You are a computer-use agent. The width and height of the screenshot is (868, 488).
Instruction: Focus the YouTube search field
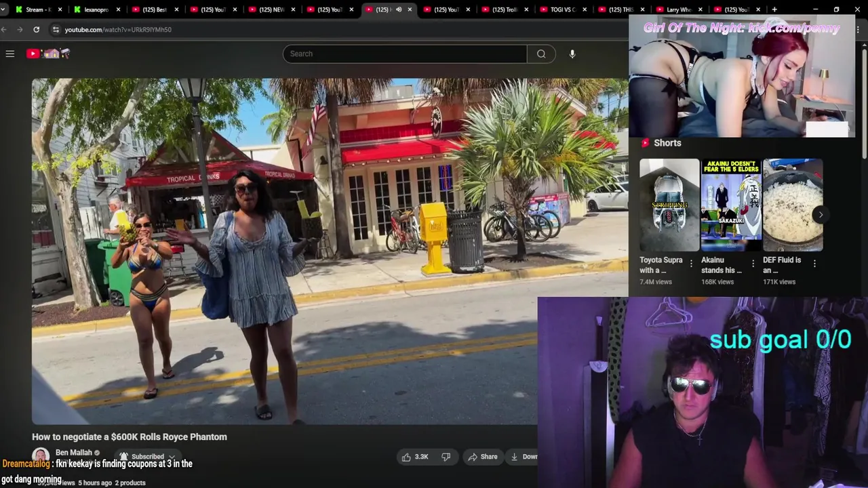tap(405, 54)
